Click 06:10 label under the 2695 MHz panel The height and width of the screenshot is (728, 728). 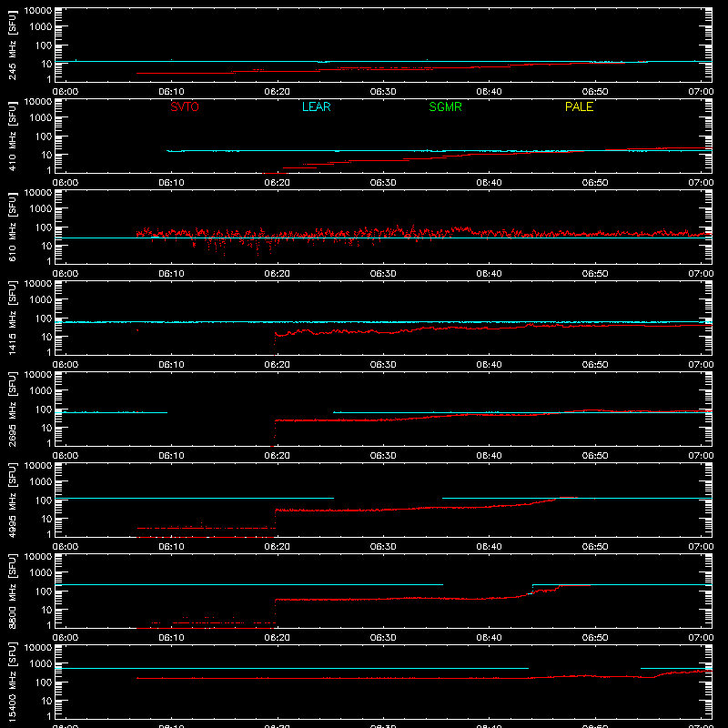point(171,456)
